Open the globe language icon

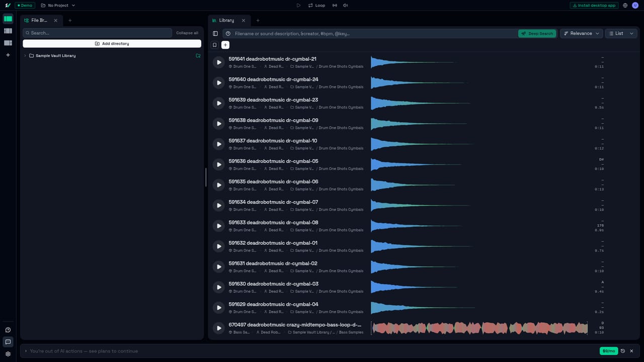click(625, 6)
